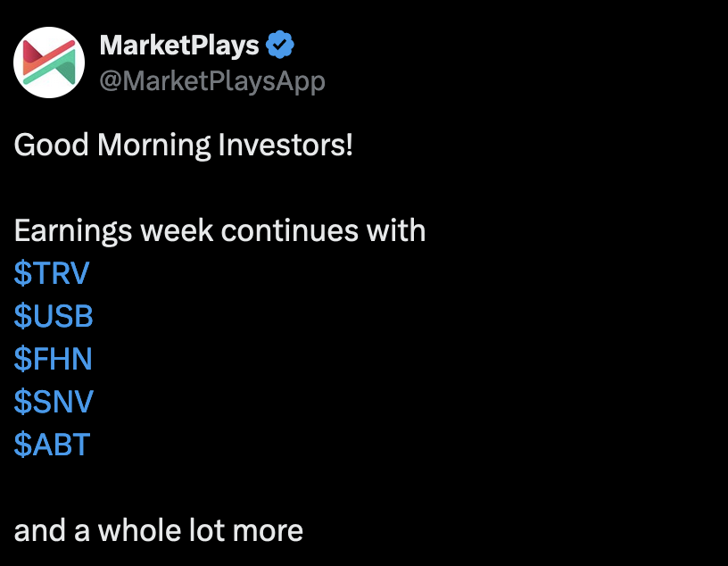Click the word "with" before the tickers
This screenshot has width=728, height=566.
(x=395, y=231)
